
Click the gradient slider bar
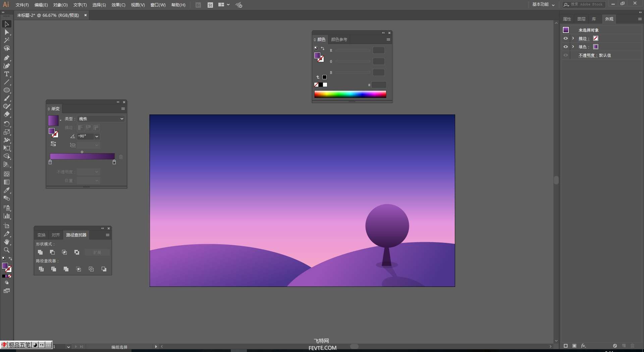(x=82, y=157)
